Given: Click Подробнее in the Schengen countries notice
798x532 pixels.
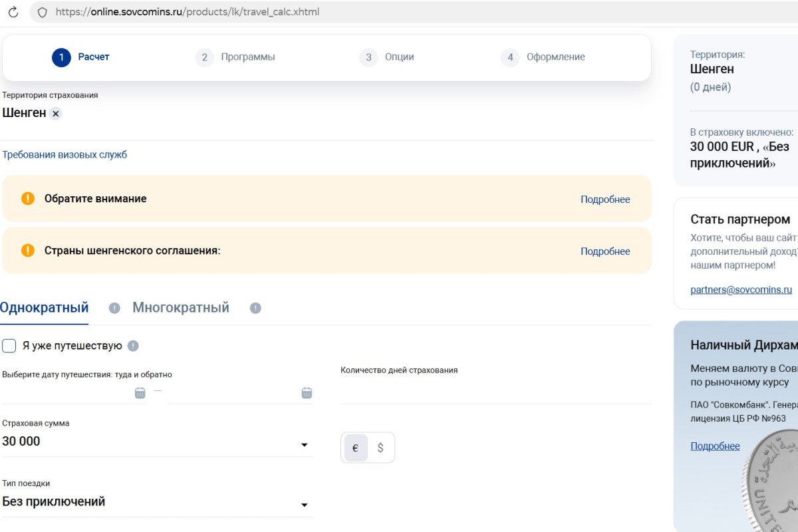Looking at the screenshot, I should [605, 251].
